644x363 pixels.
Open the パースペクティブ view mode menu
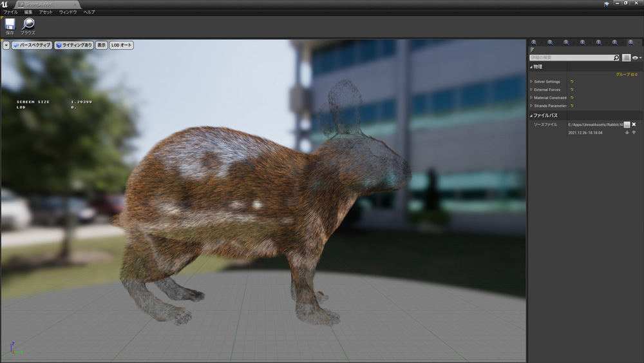32,45
